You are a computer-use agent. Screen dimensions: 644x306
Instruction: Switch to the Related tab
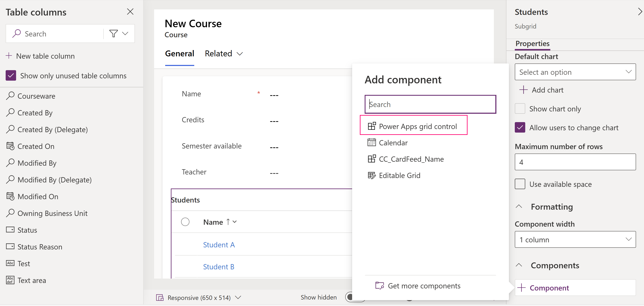pos(218,53)
